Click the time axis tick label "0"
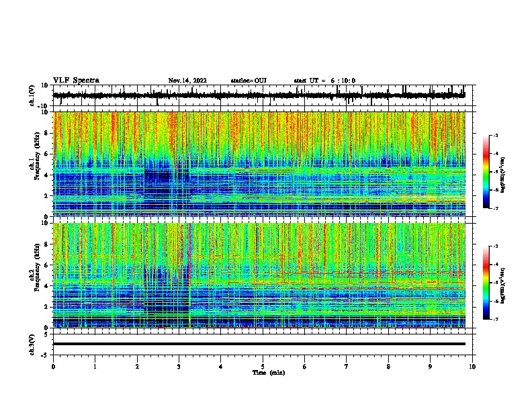The height and width of the screenshot is (411, 532). (x=53, y=367)
